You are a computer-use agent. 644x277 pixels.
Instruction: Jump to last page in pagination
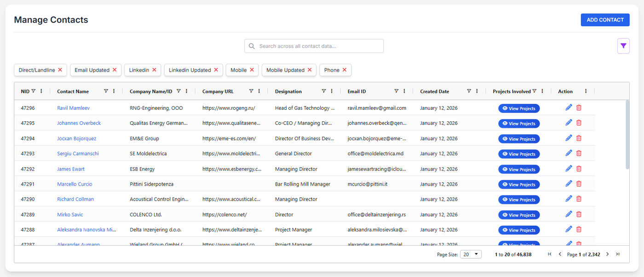[x=618, y=254]
